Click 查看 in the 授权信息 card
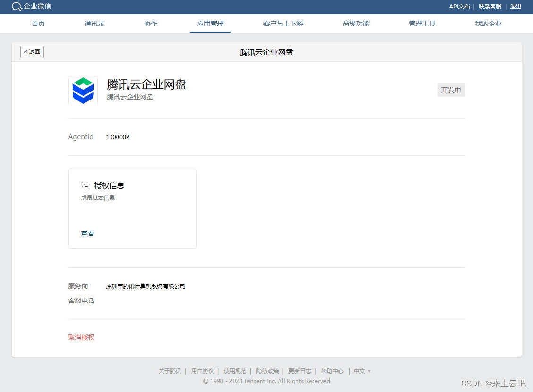The width and height of the screenshot is (533, 392). coord(87,234)
